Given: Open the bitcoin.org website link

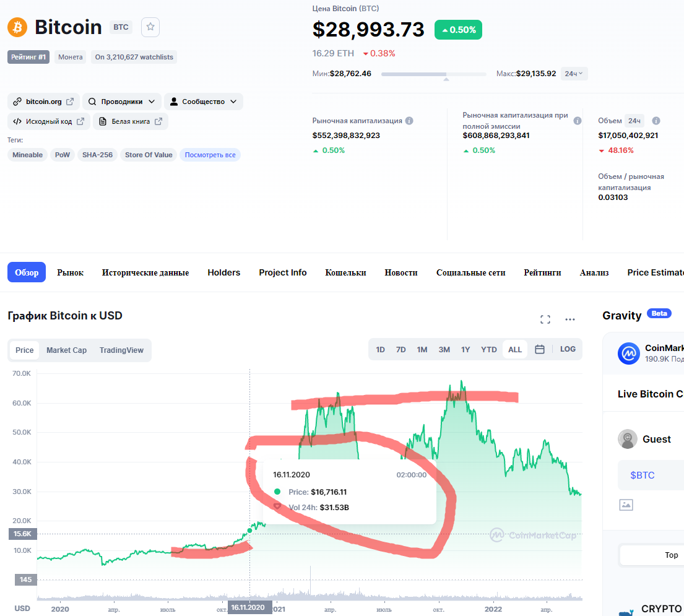Looking at the screenshot, I should pyautogui.click(x=43, y=102).
